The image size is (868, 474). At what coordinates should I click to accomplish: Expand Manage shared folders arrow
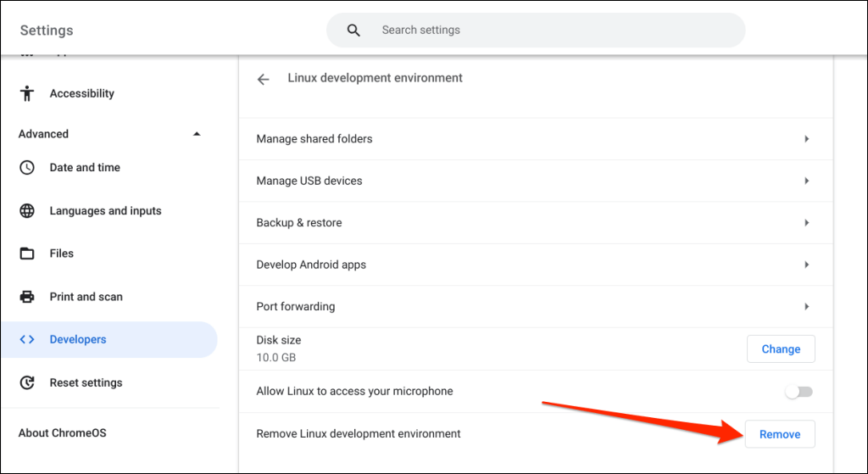point(806,139)
